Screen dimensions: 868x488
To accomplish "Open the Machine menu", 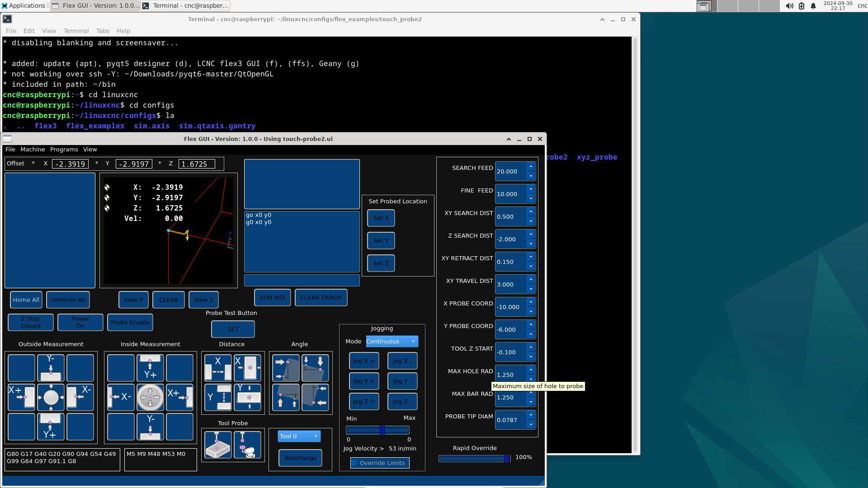I will 33,150.
